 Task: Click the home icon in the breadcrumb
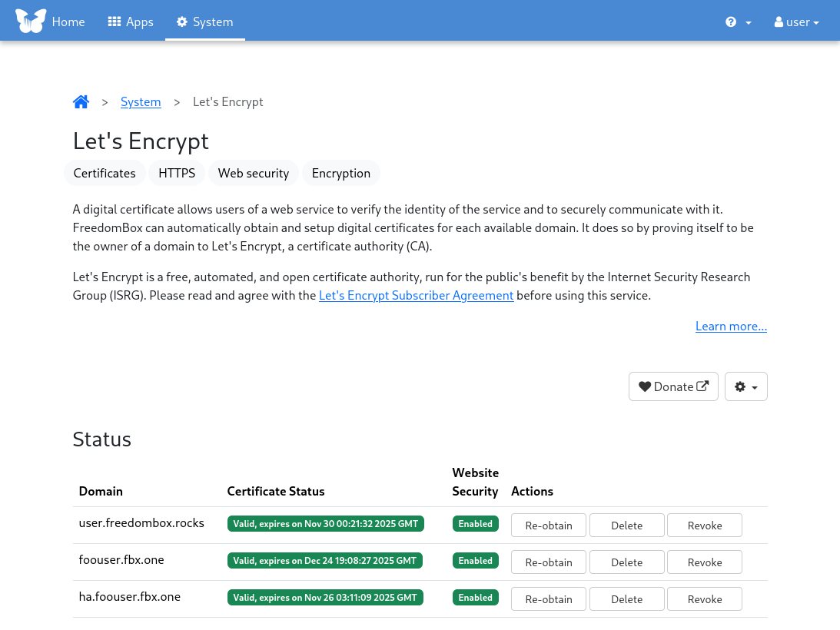(81, 101)
